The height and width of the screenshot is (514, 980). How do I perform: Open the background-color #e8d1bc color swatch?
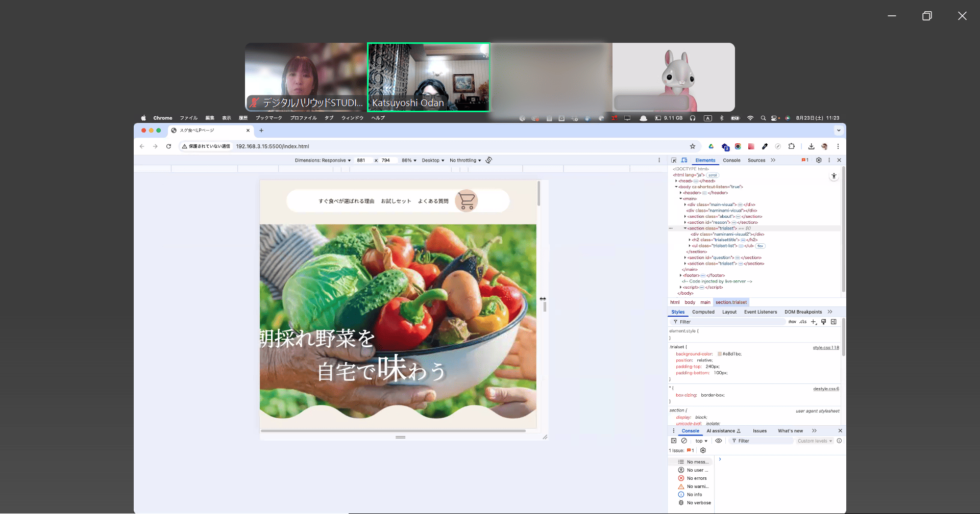[720, 354]
